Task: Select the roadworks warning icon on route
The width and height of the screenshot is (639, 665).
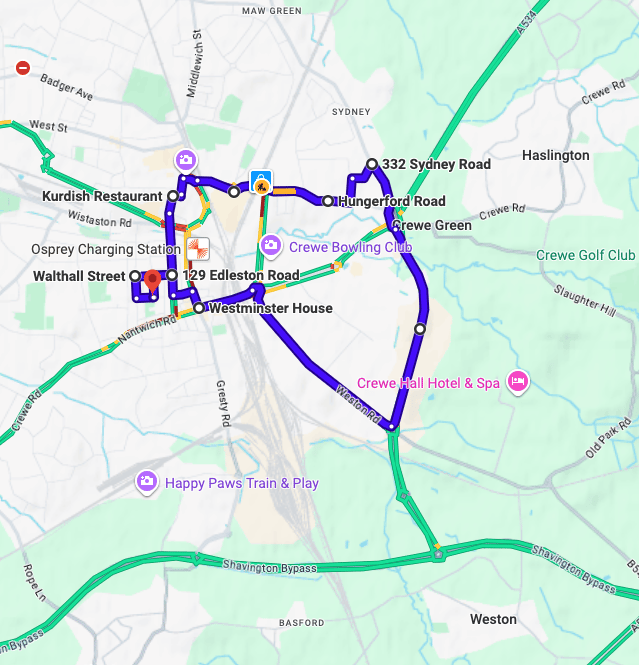Action: point(261,183)
